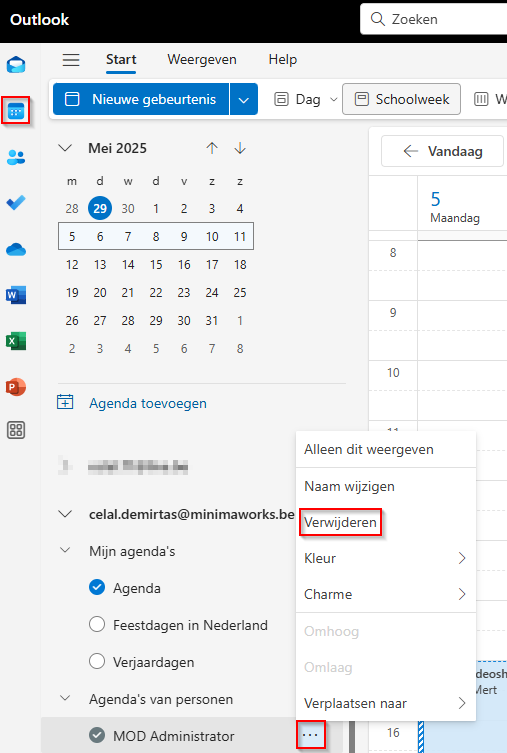This screenshot has width=507, height=753.
Task: Toggle MOD Administrator calendar checkbox
Action: pos(97,735)
